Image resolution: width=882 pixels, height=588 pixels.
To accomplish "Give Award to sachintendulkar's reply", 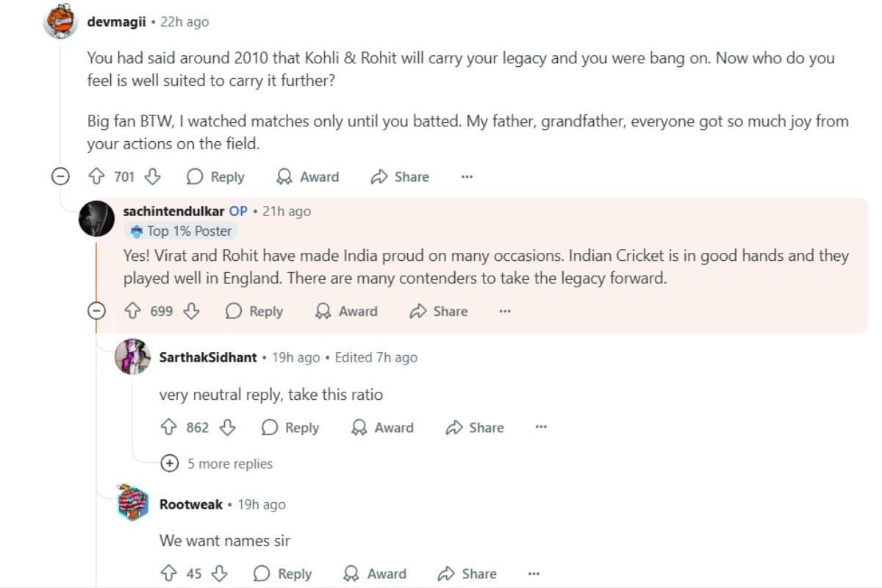I will click(346, 311).
